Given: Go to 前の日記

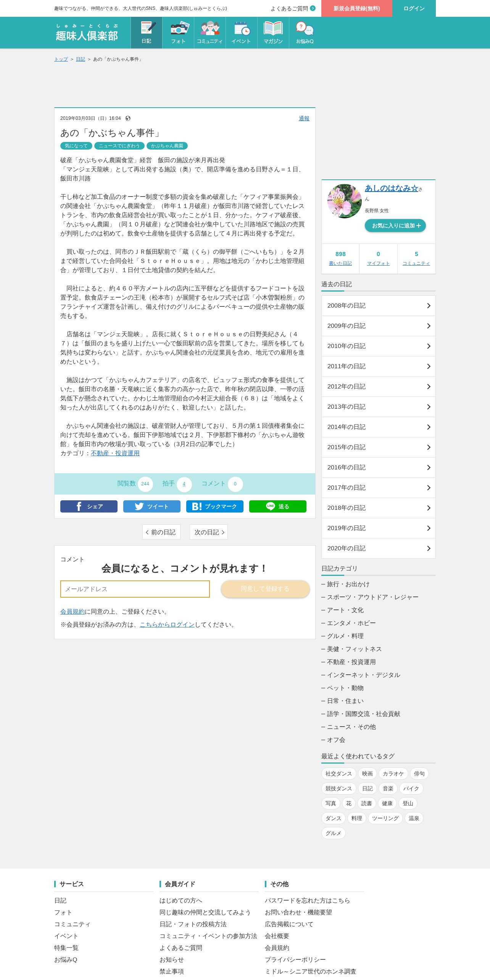Looking at the screenshot, I should pos(161,532).
